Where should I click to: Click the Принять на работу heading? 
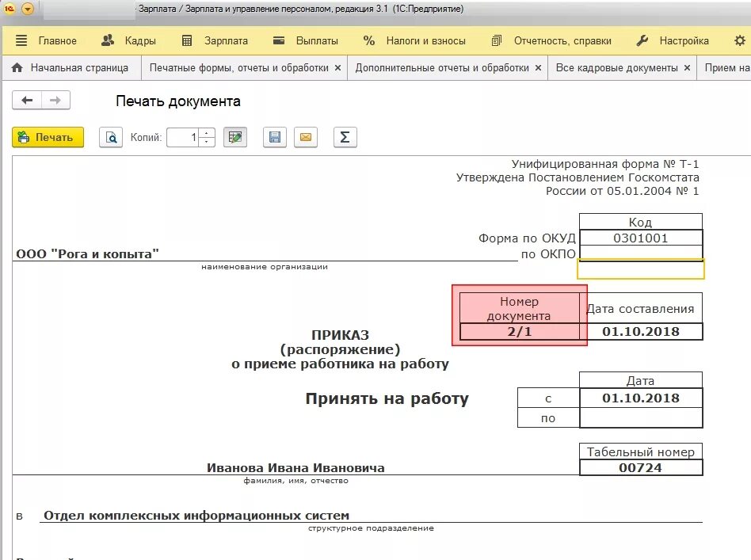387,398
